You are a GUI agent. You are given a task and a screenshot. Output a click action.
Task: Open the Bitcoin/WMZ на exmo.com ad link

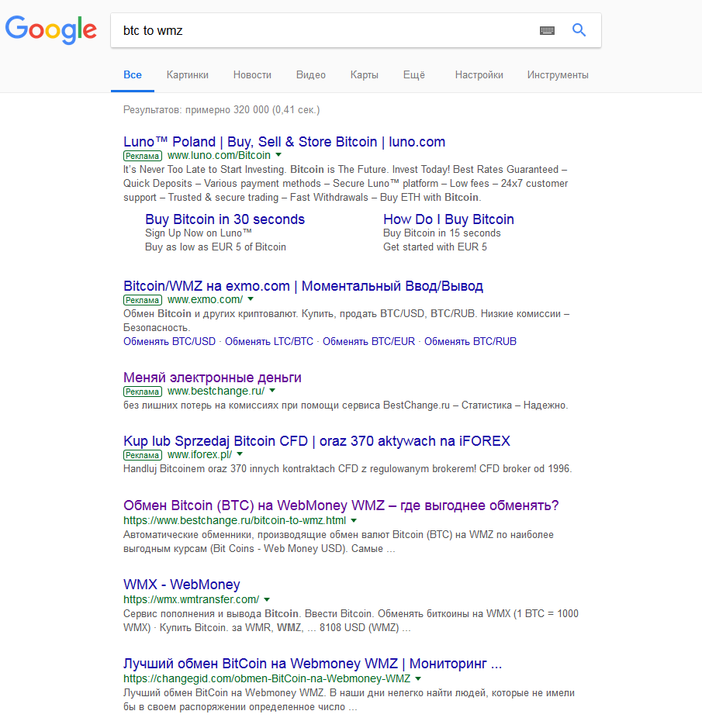point(303,286)
